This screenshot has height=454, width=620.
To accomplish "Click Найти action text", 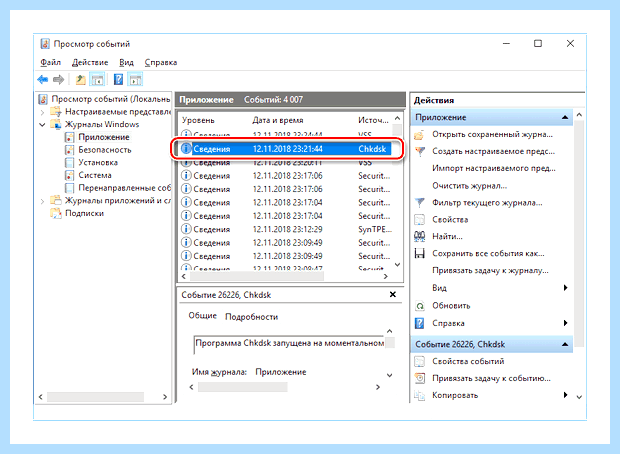I will 447,236.
